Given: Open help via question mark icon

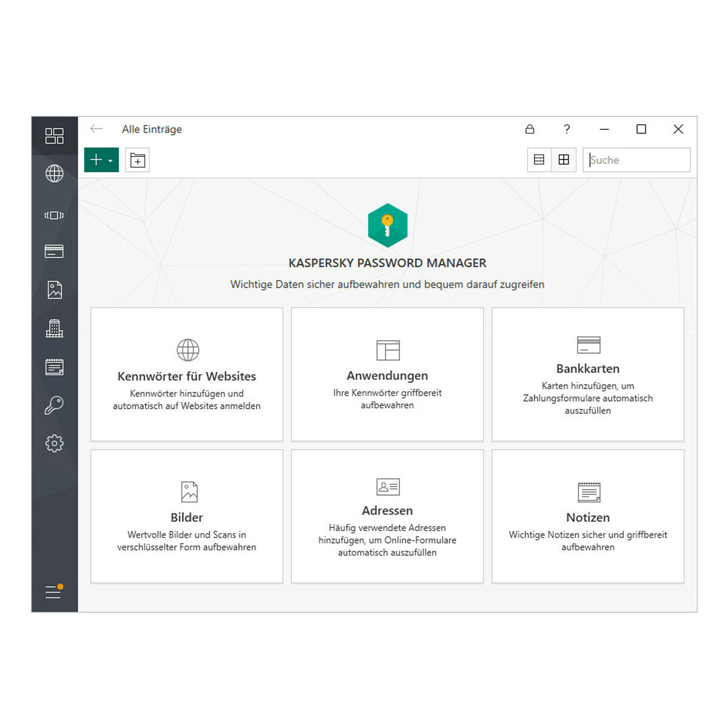Looking at the screenshot, I should click(567, 129).
